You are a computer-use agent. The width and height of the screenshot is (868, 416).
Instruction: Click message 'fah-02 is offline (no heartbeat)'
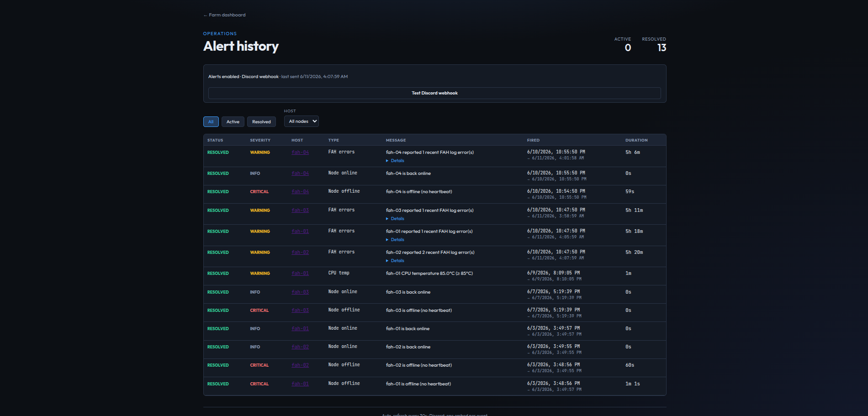[x=419, y=365]
